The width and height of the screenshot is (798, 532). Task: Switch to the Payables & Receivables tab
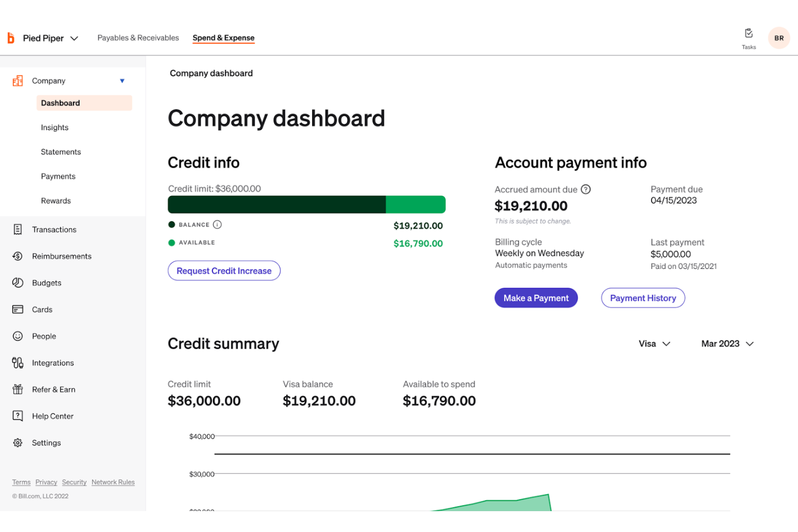pyautogui.click(x=138, y=38)
